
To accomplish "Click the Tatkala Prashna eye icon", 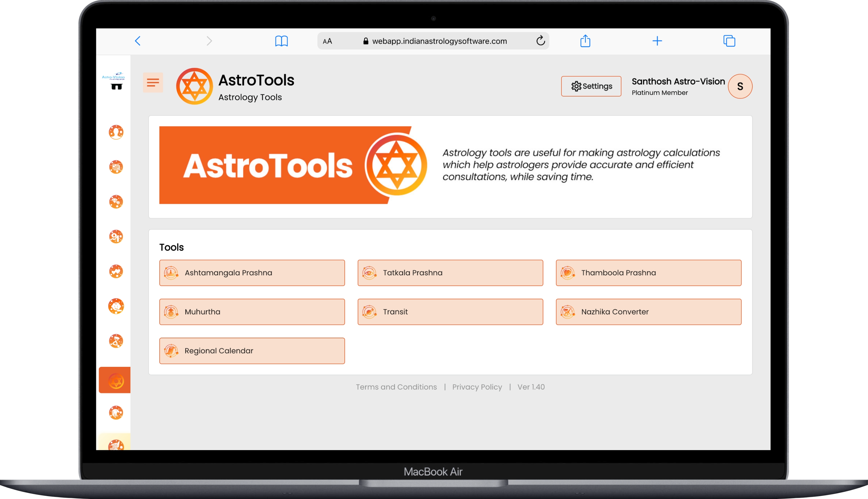I will [370, 273].
